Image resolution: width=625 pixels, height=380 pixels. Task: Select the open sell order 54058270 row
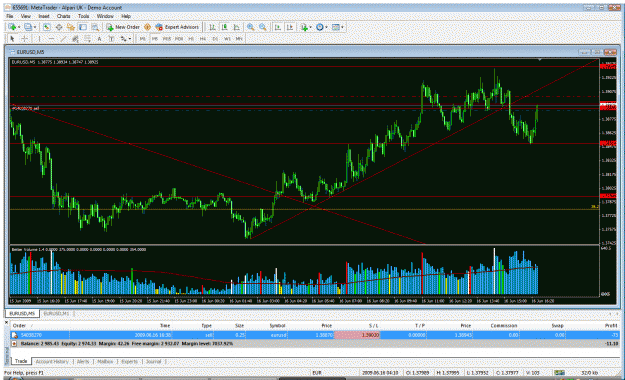coord(315,335)
